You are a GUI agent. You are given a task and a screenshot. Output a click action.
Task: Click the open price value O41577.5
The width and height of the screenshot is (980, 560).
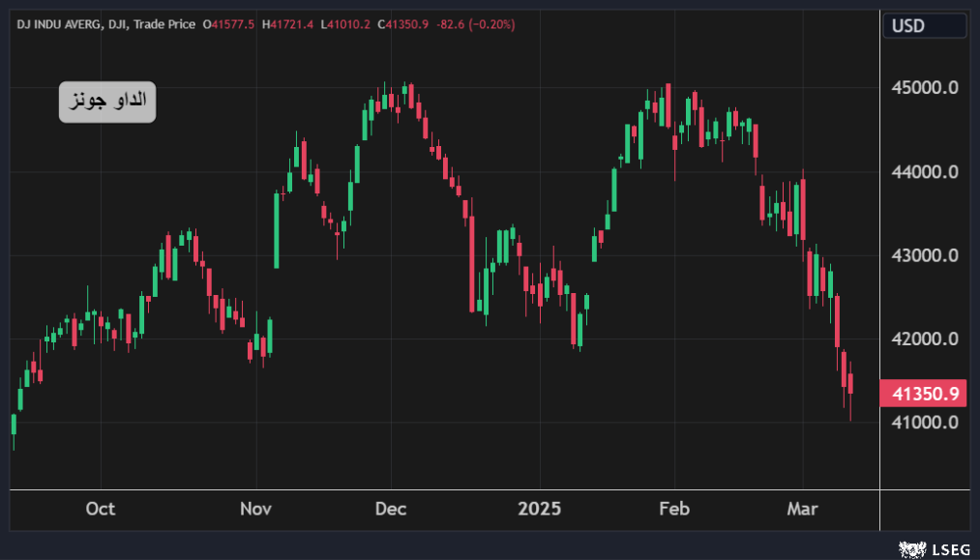228,24
